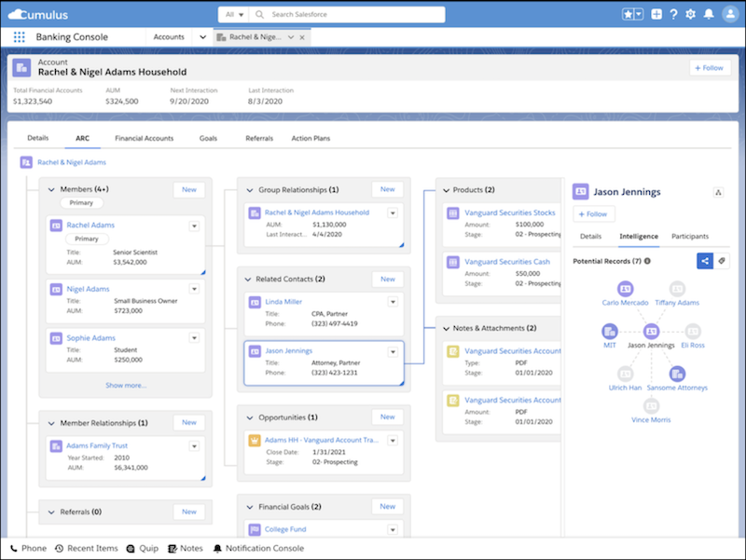
Task: Open the All search scope dropdown
Action: click(x=234, y=14)
